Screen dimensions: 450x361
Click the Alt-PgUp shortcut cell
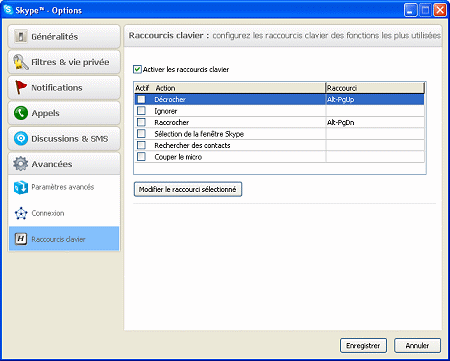(x=375, y=99)
